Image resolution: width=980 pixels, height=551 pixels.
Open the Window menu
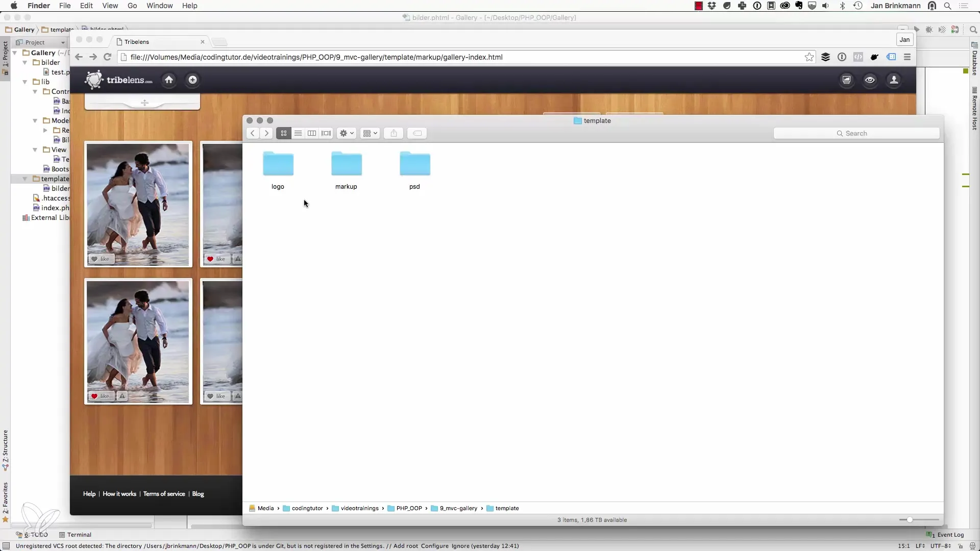[159, 6]
